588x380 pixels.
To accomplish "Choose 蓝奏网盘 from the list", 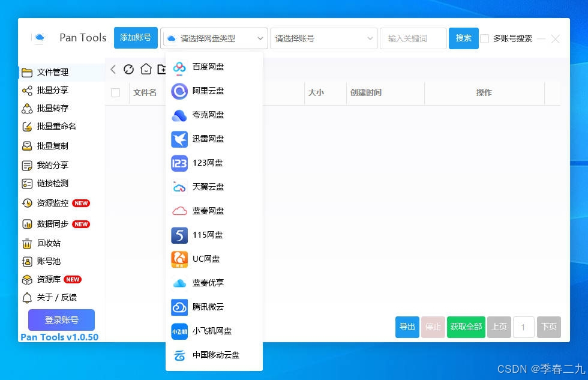I will [x=214, y=211].
